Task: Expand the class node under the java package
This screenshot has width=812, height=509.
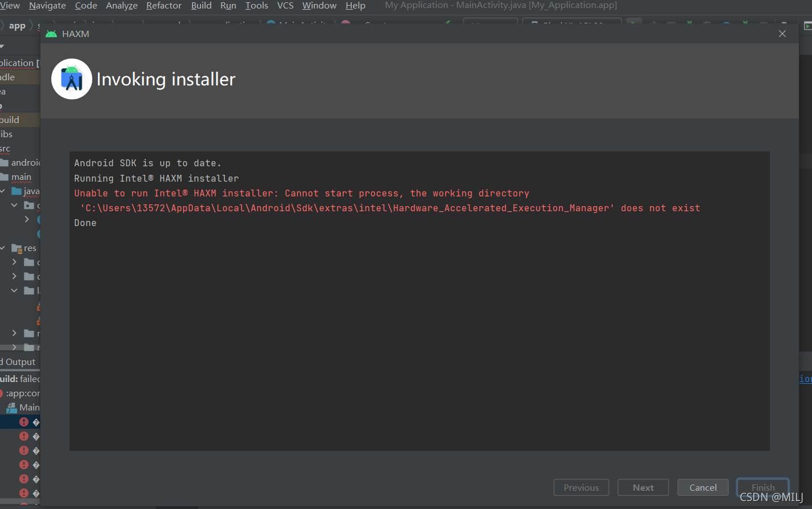Action: pyautogui.click(x=26, y=219)
